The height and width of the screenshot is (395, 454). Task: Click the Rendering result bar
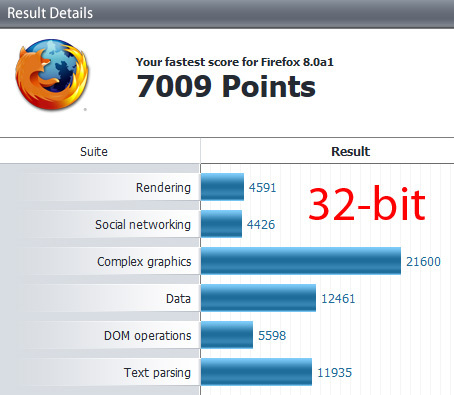tap(222, 187)
